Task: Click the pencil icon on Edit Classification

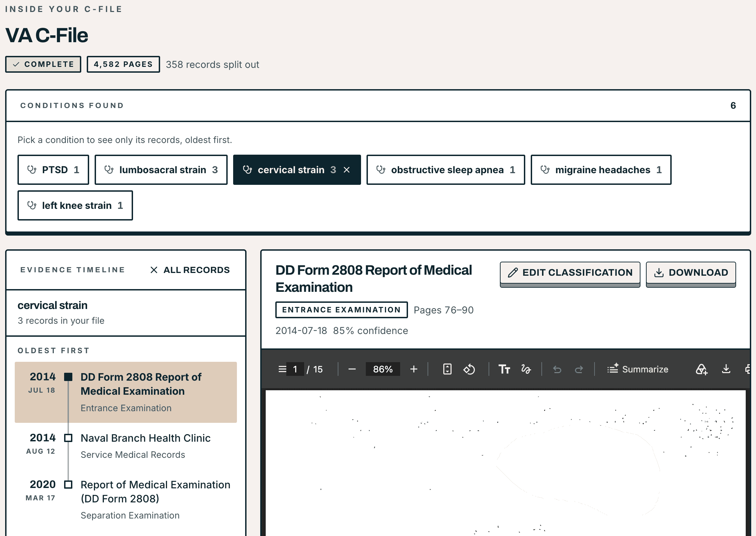Action: [513, 273]
